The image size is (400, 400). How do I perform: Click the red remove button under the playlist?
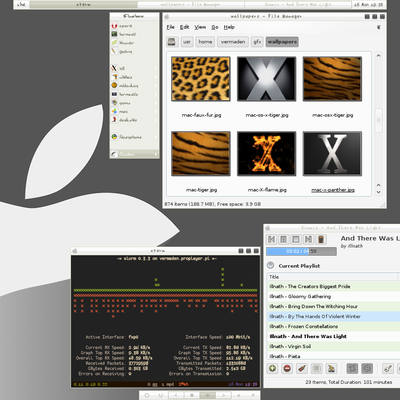tap(287, 368)
